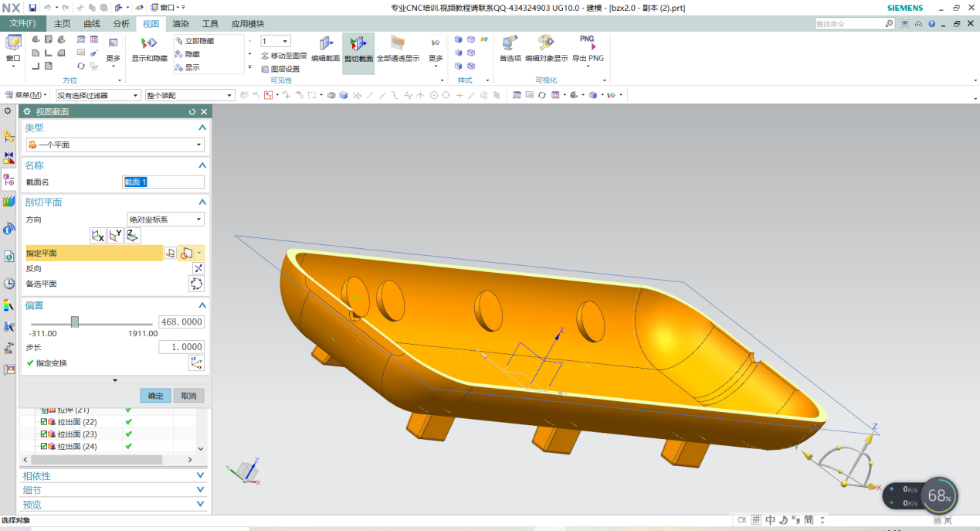Switch to the 渲染 ribbon tab
This screenshot has height=531, width=980.
[181, 24]
